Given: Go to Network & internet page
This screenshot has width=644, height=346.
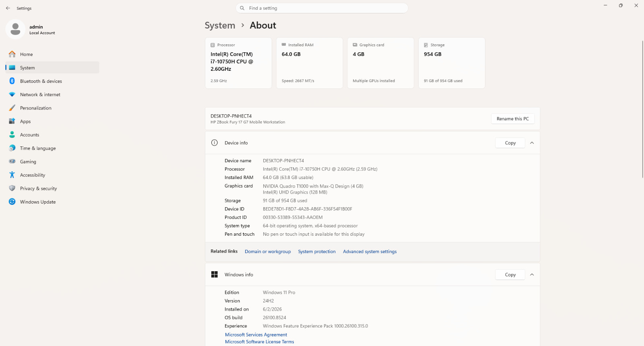Looking at the screenshot, I should [52, 95].
